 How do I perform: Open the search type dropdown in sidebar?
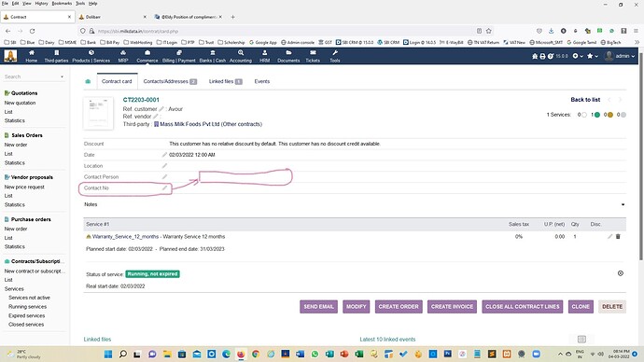pos(62,77)
